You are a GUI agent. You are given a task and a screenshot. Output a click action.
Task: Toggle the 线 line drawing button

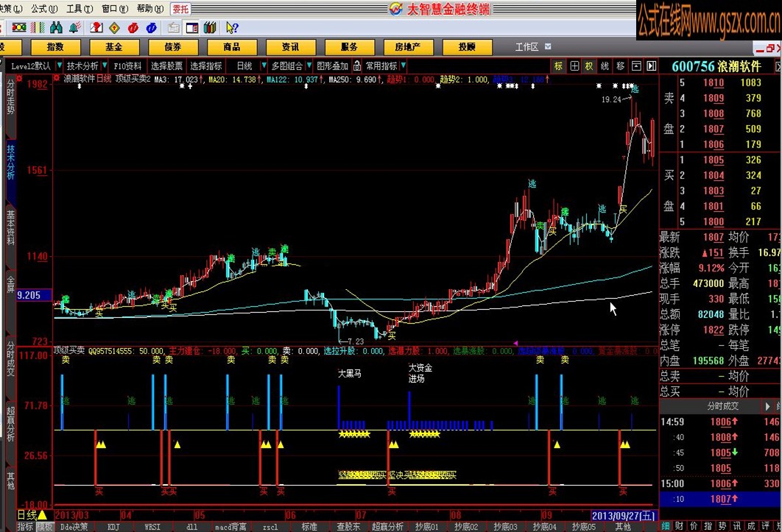click(x=605, y=66)
